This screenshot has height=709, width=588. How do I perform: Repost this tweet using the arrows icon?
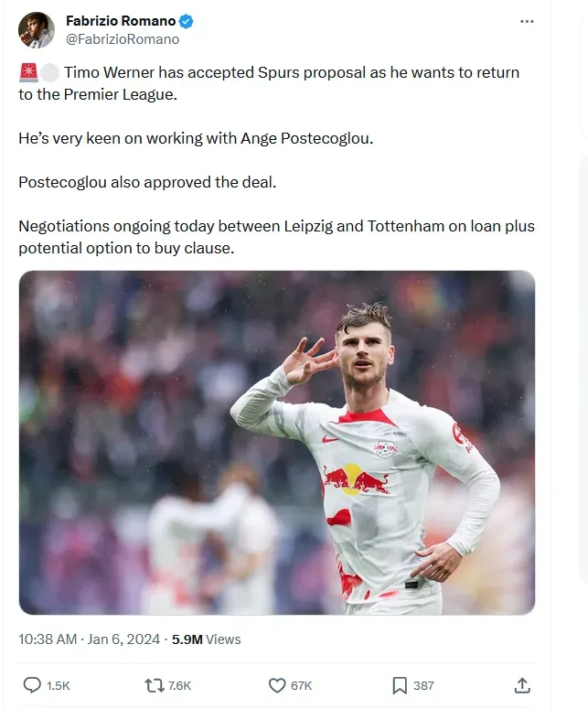click(x=155, y=684)
